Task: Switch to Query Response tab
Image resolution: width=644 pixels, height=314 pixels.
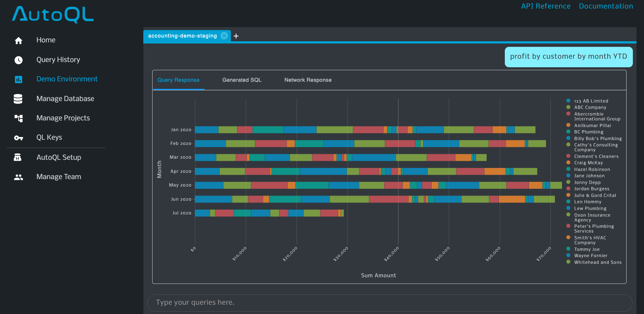Action: [179, 80]
